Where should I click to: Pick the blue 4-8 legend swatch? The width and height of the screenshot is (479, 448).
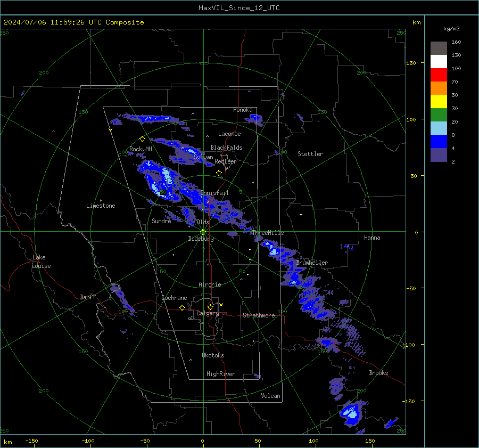(439, 141)
